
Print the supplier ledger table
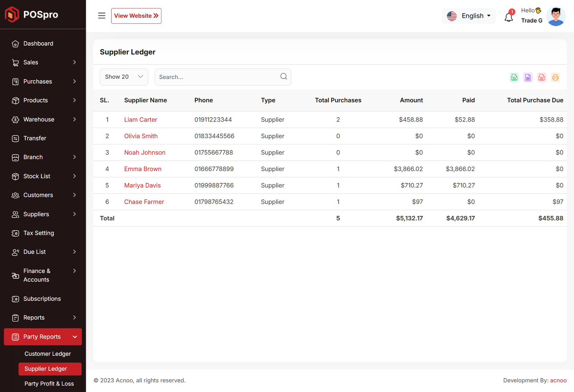(x=555, y=77)
